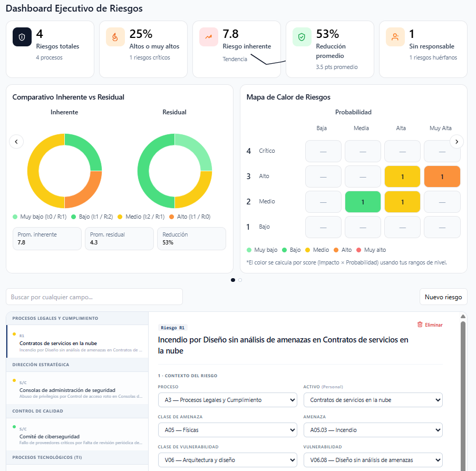Click empty heatmap cell Crítico / Baja
This screenshot has width=476, height=471.
pos(323,151)
